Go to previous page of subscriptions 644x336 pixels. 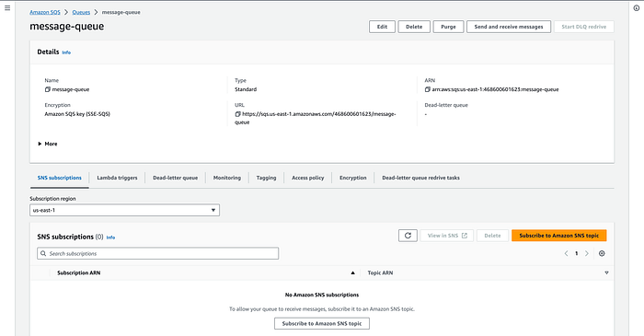pyautogui.click(x=566, y=253)
